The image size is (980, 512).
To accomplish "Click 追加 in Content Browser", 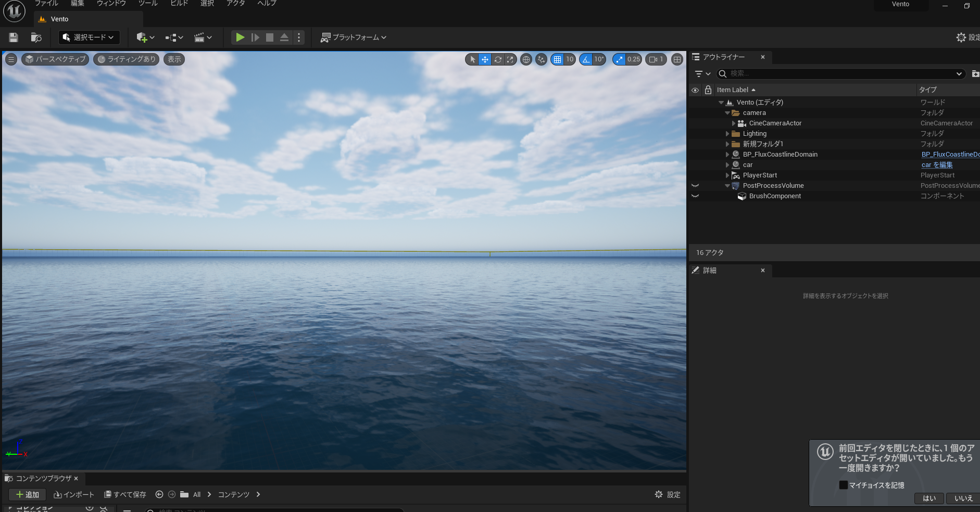I will point(28,495).
